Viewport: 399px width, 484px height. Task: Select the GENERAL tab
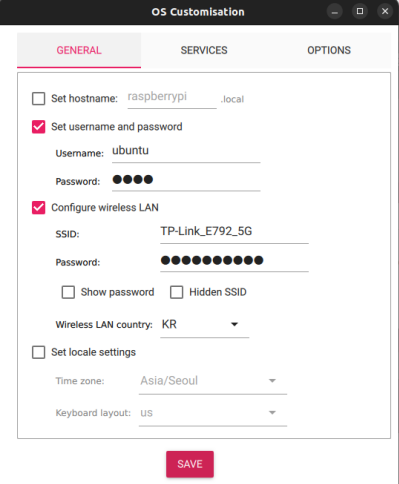coord(79,50)
